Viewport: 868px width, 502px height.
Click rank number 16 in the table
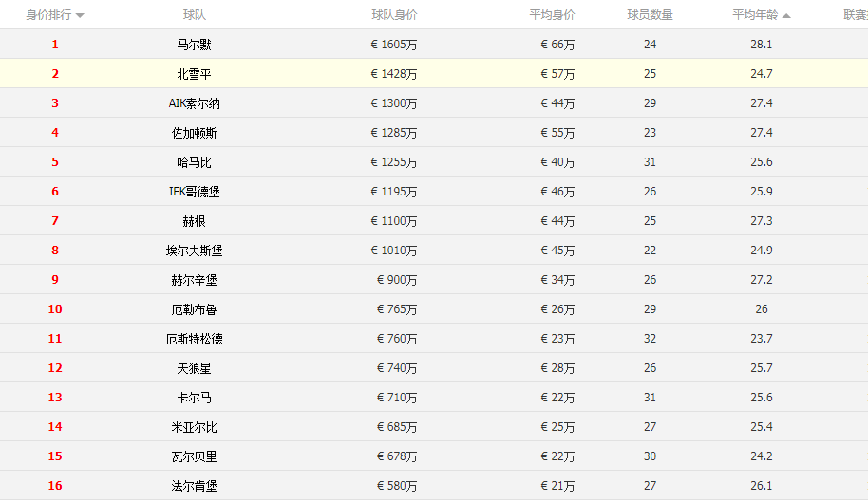[55, 486]
